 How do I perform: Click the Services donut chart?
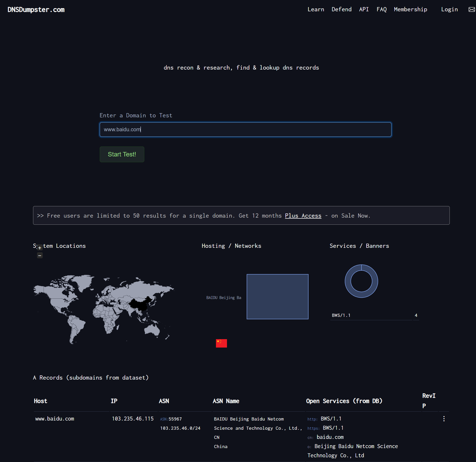coord(361,281)
